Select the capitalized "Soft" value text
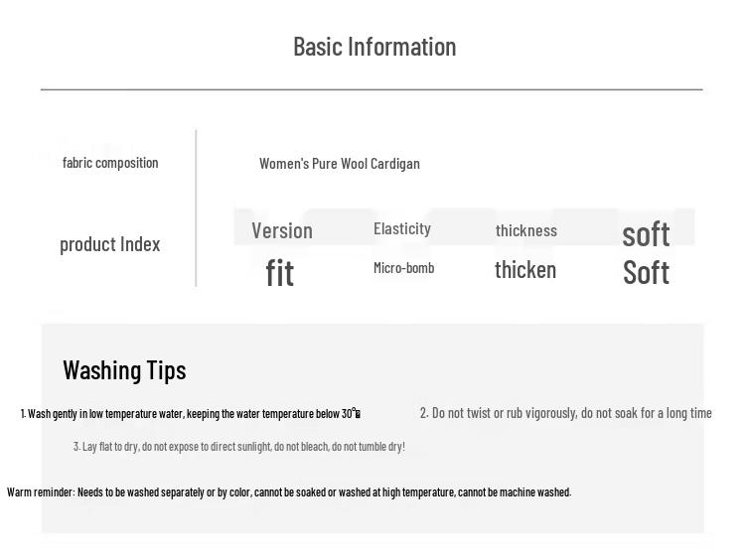The image size is (747, 560). pyautogui.click(x=646, y=272)
